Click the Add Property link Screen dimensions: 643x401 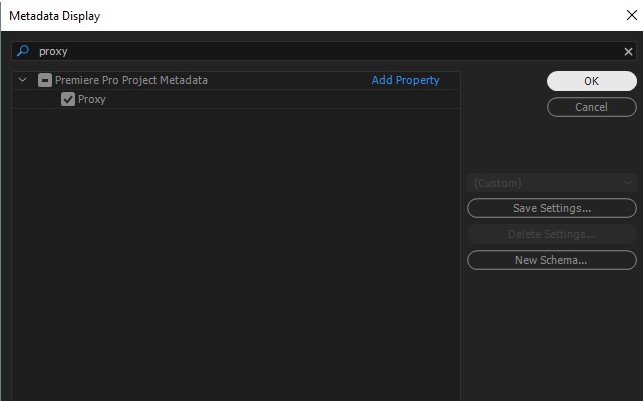(x=405, y=80)
